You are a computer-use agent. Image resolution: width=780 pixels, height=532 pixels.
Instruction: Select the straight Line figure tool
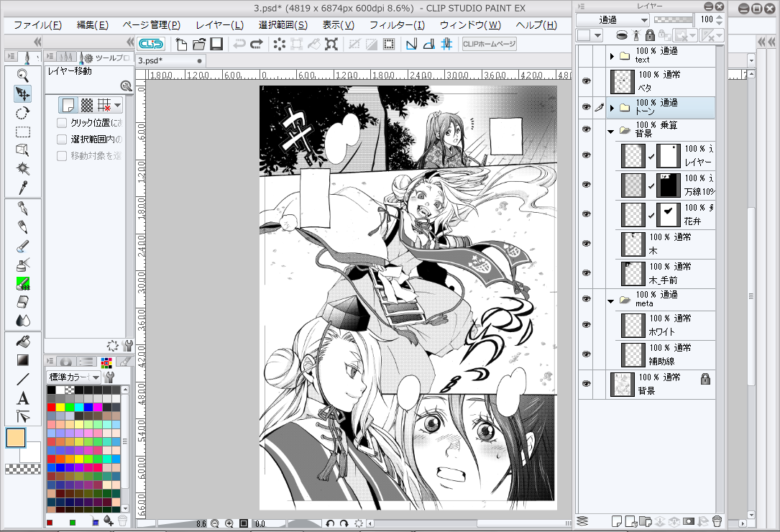point(23,379)
